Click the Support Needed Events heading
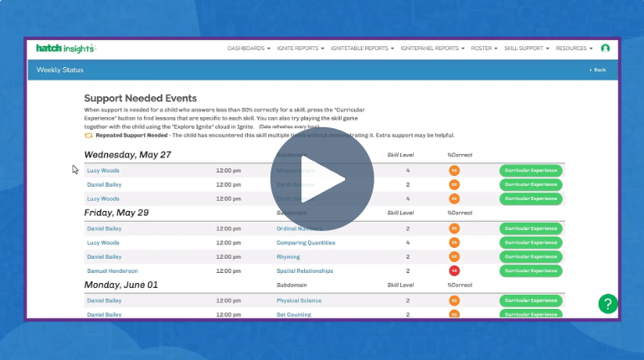 [141, 98]
